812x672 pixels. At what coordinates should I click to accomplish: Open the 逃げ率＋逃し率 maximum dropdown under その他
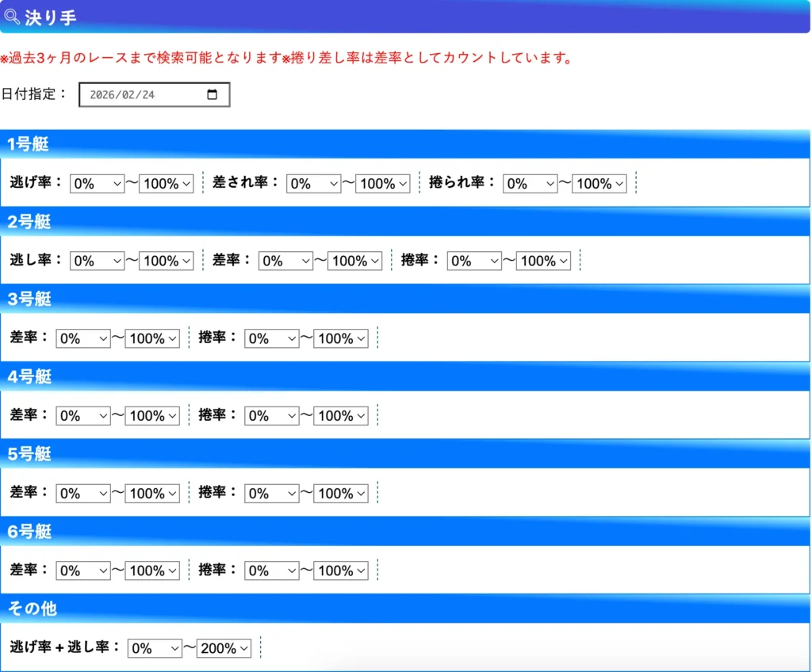223,647
